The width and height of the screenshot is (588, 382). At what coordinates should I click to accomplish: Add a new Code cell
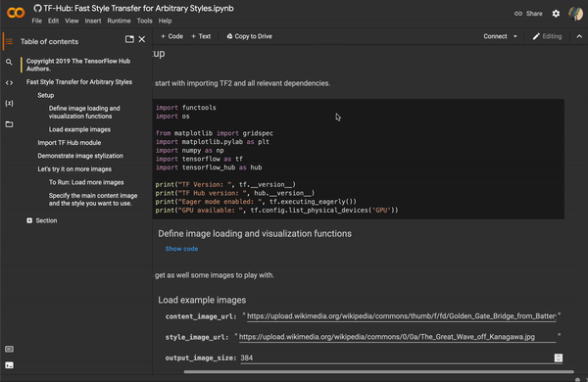(x=171, y=36)
